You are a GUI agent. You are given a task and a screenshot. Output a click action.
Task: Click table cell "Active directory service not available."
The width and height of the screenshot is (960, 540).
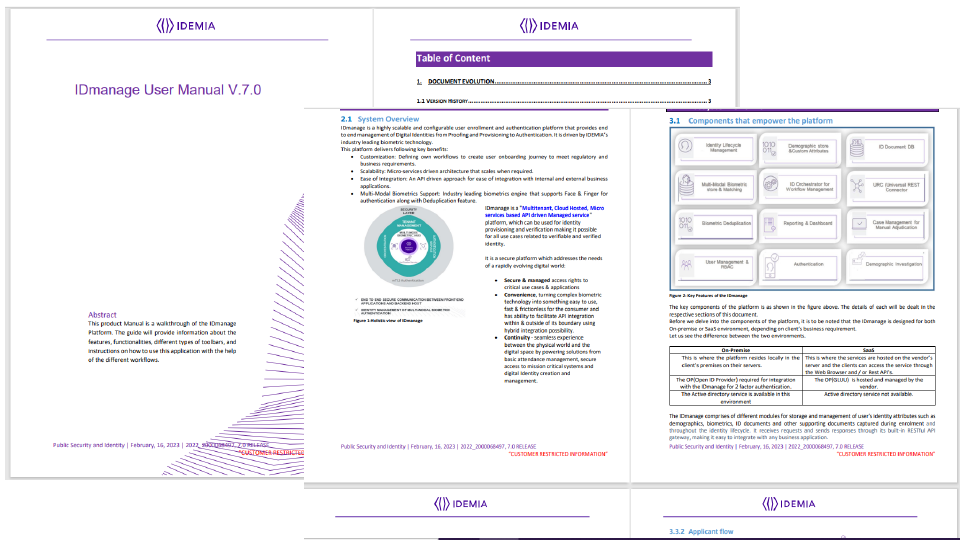click(868, 394)
